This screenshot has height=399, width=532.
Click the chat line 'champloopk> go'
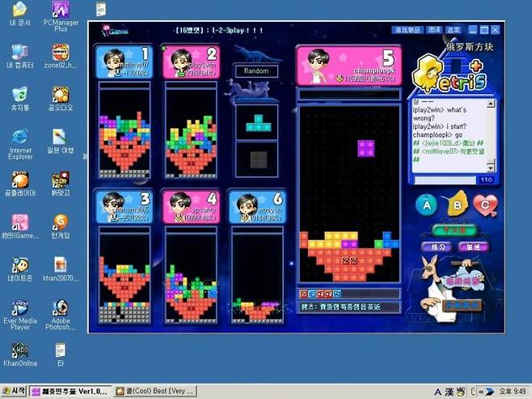(x=437, y=135)
